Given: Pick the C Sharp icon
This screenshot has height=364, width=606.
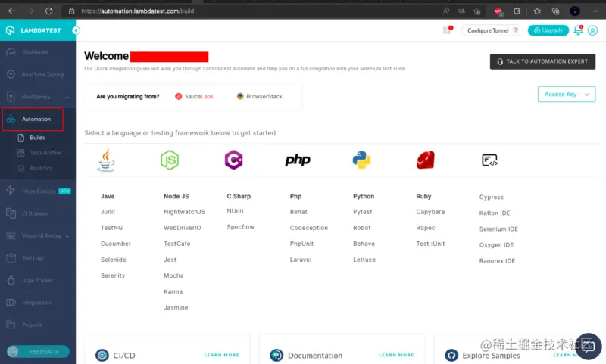Looking at the screenshot, I should pyautogui.click(x=233, y=160).
